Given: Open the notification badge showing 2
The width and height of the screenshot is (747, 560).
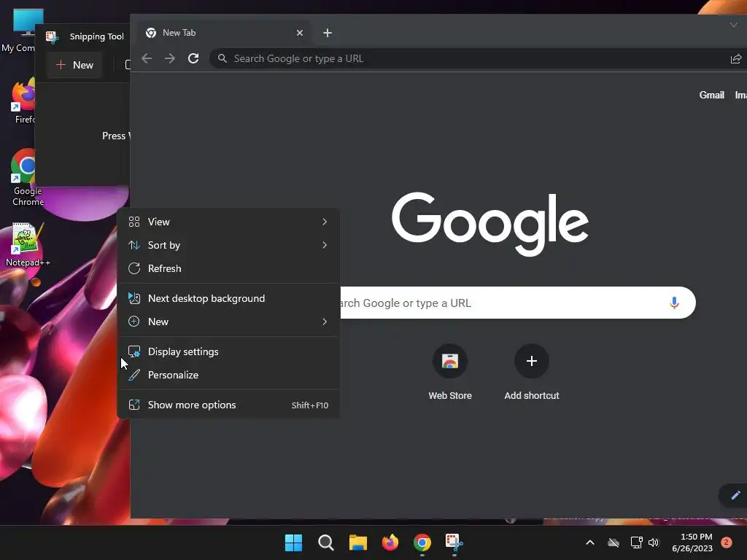Looking at the screenshot, I should [x=727, y=542].
